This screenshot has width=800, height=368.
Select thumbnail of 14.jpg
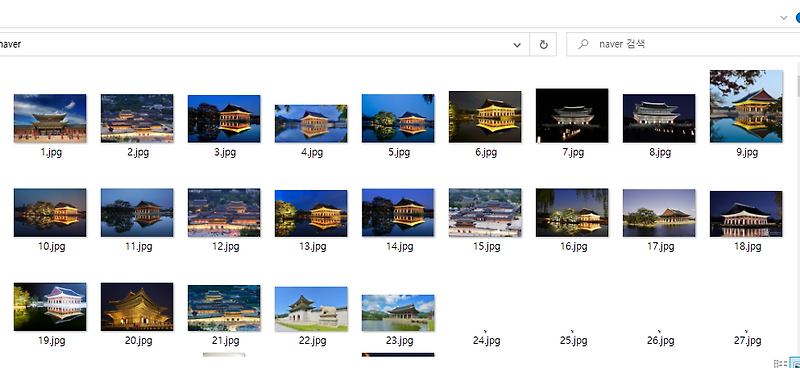coord(398,213)
